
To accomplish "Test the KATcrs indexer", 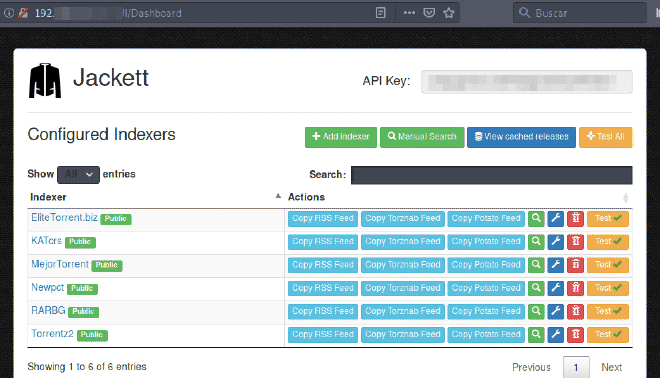I will 608,242.
